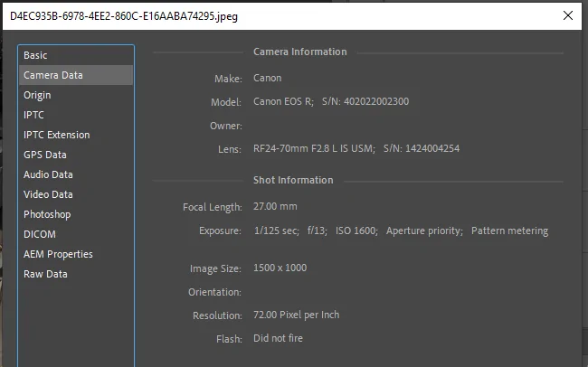Open the IPTC tab
This screenshot has width=588, height=367.
[33, 115]
